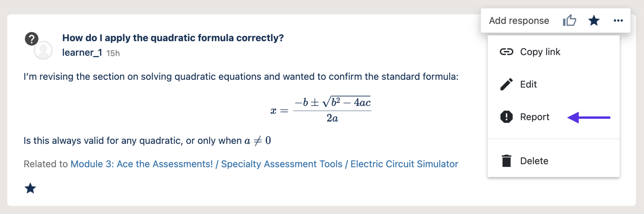This screenshot has height=214, width=644.
Task: Open the three-dots more actions menu
Action: coord(618,21)
